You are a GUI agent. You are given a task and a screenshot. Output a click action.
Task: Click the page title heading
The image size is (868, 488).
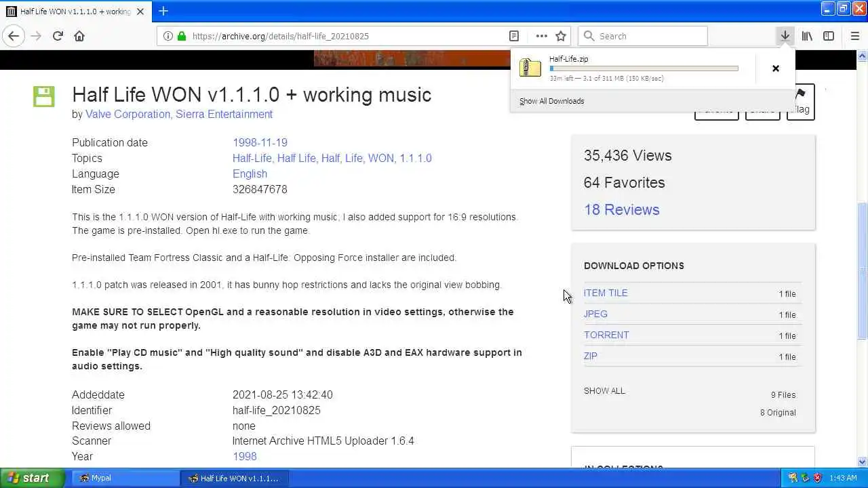[x=252, y=94]
